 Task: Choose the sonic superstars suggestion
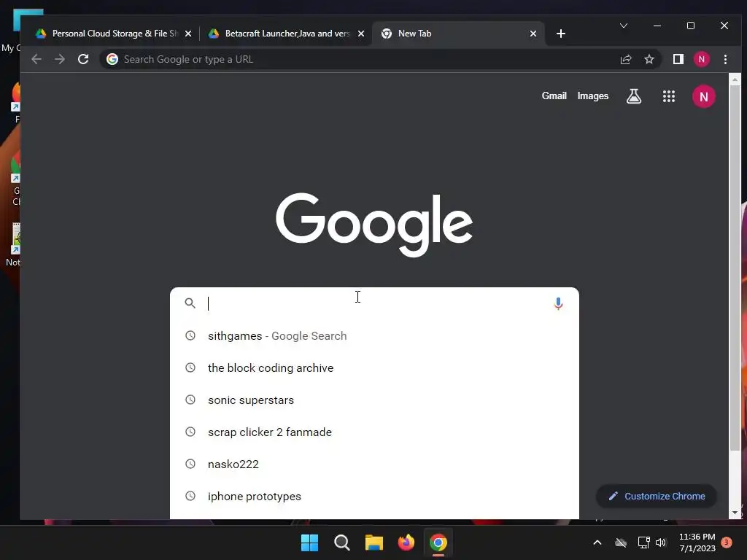(374, 400)
